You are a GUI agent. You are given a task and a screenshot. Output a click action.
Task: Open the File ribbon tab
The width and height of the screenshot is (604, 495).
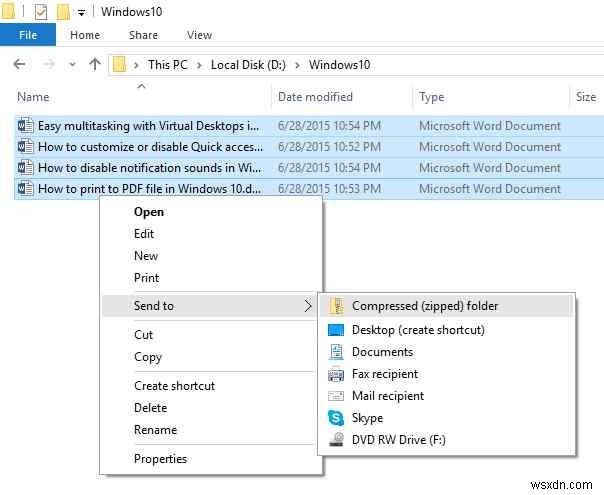(28, 35)
